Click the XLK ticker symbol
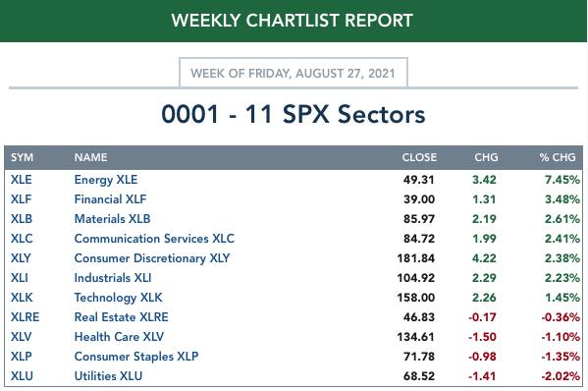Image resolution: width=588 pixels, height=391 pixels. (22, 298)
